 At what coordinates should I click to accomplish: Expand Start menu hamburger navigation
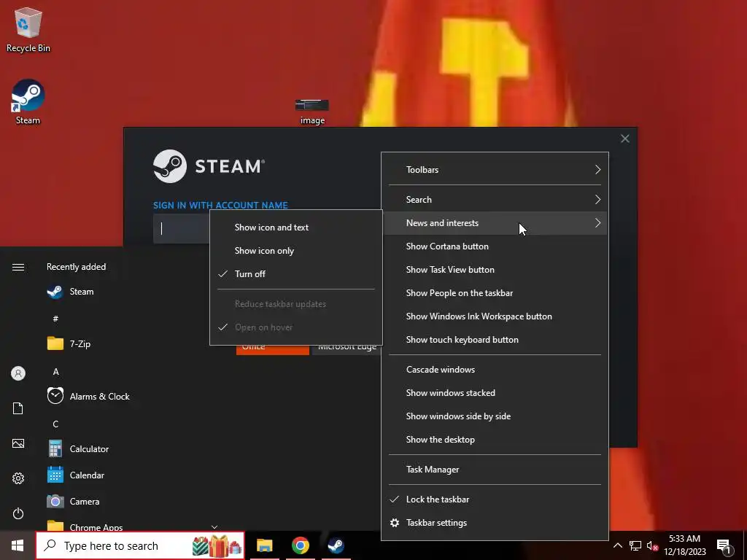tap(18, 267)
